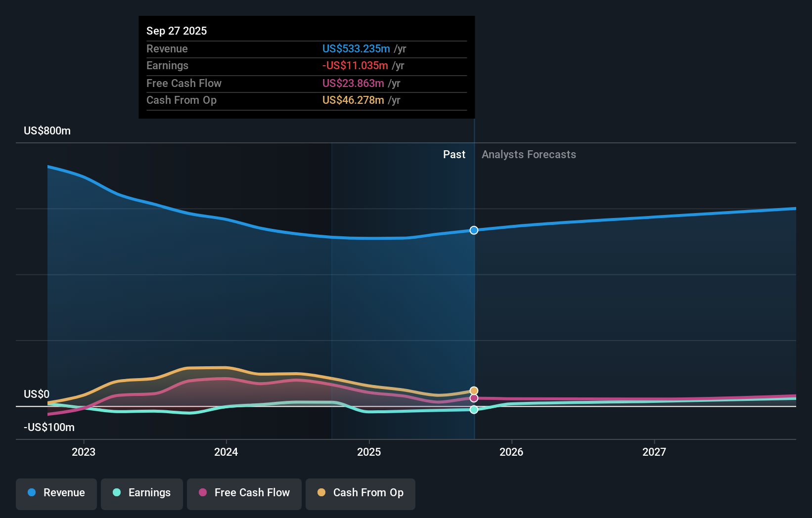The height and width of the screenshot is (518, 812).
Task: Click the pink Free Cash Flow legend dot
Action: (203, 493)
